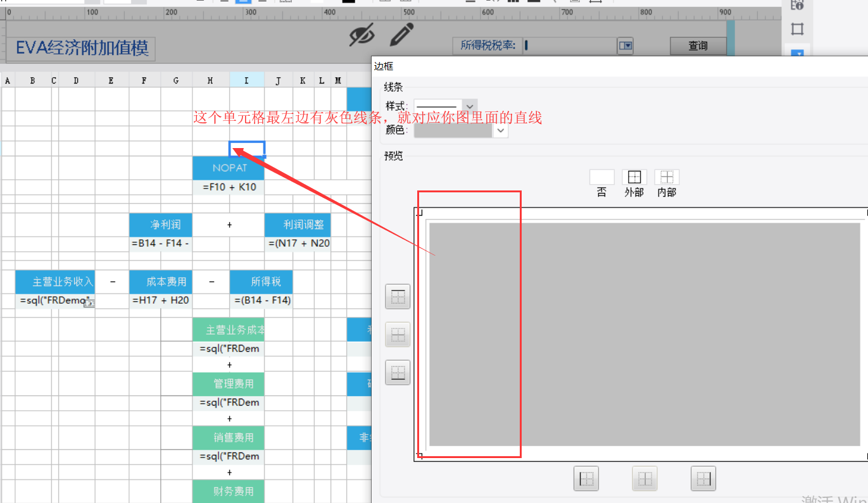Select the =F10 + K10 formula cell

pos(229,187)
